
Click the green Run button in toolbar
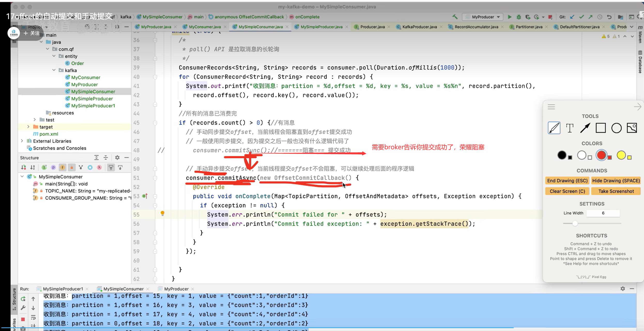(509, 17)
